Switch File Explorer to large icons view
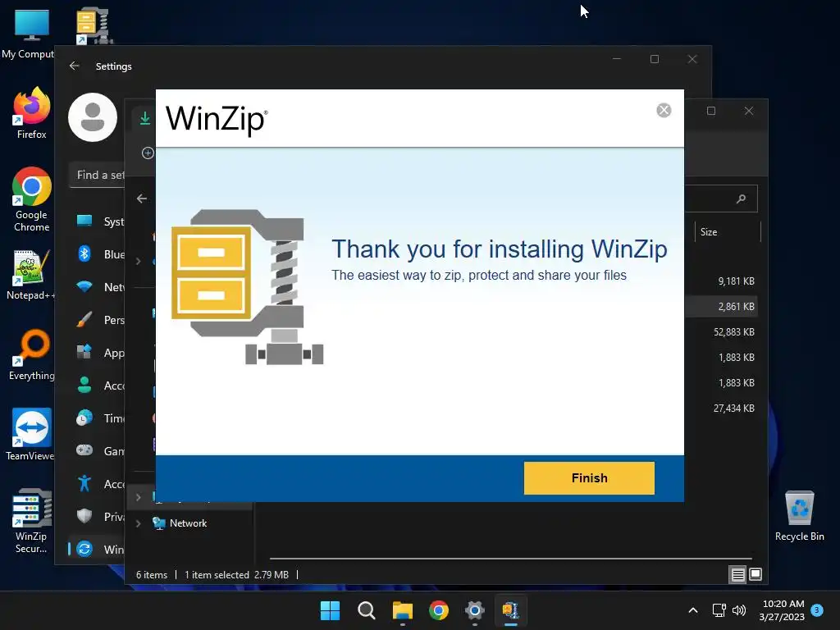840x630 pixels. [x=756, y=575]
